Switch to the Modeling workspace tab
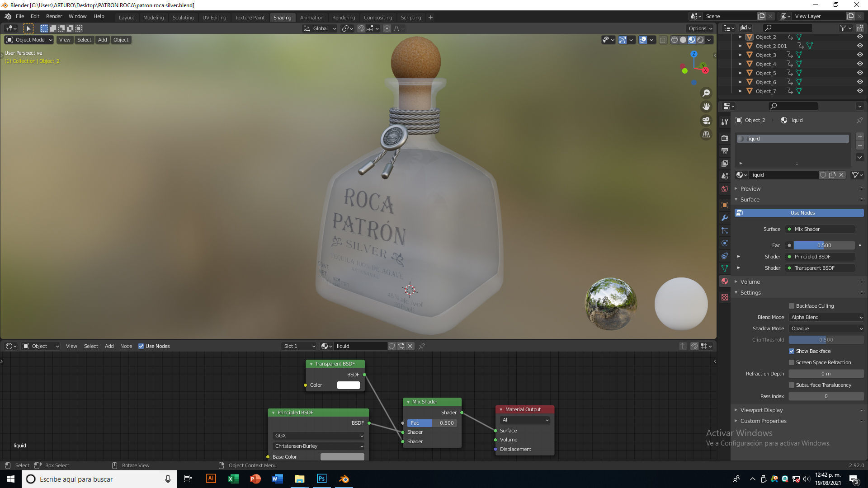Viewport: 868px width, 488px height. [153, 18]
